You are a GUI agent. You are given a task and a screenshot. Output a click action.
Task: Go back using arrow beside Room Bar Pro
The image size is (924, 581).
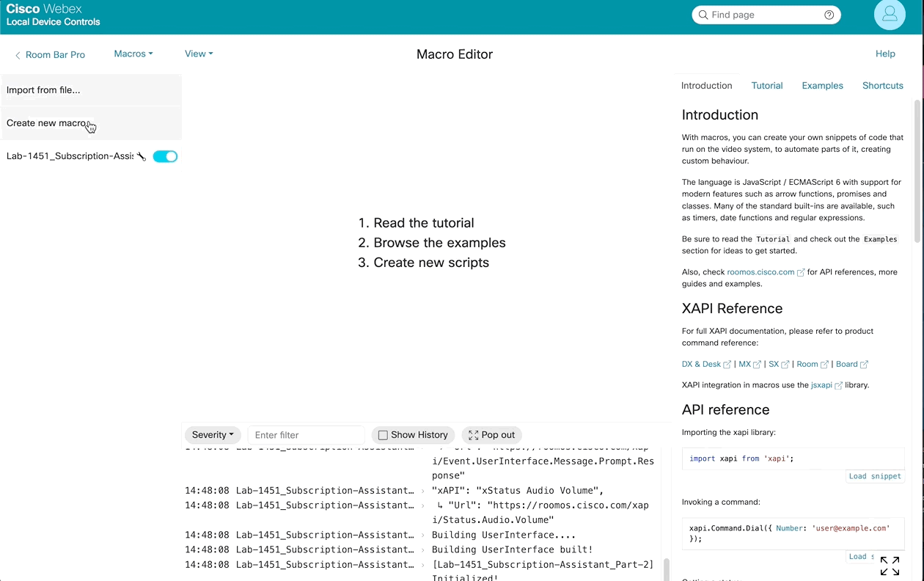click(17, 54)
